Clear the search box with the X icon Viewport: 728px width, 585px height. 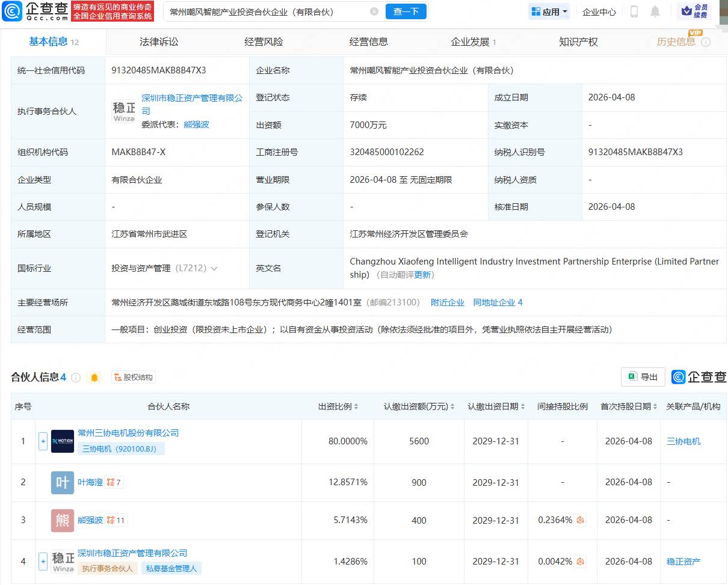[x=374, y=11]
